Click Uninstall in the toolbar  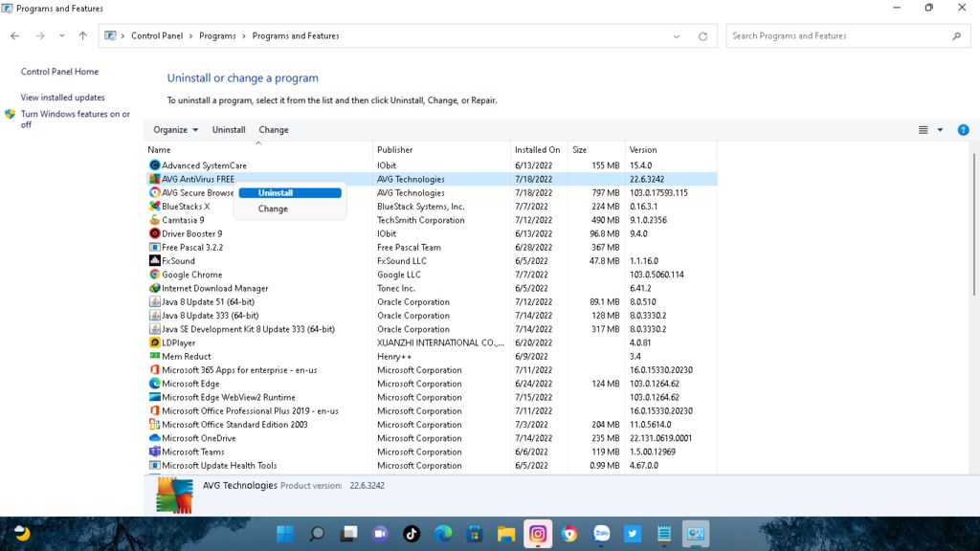click(229, 130)
